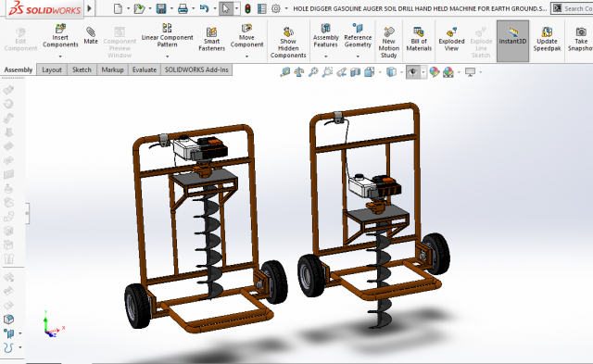Show Hidden Components
The height and width of the screenshot is (364, 593).
coord(288,43)
